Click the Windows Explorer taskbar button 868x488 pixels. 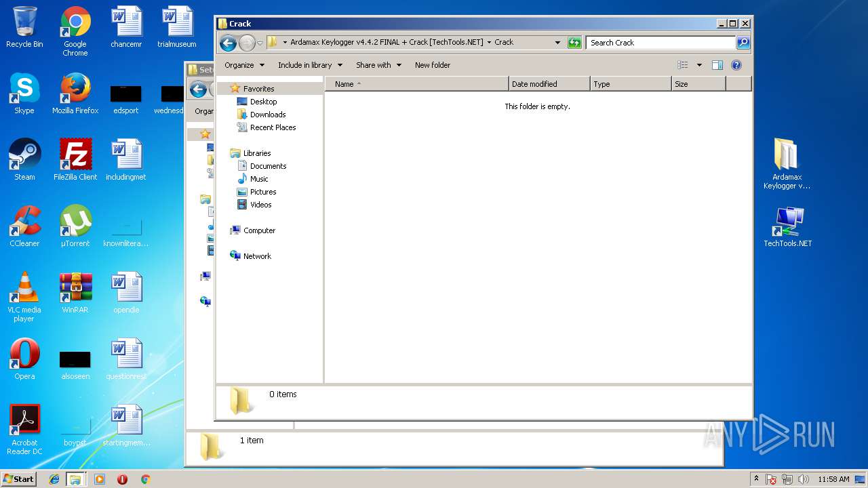click(75, 479)
